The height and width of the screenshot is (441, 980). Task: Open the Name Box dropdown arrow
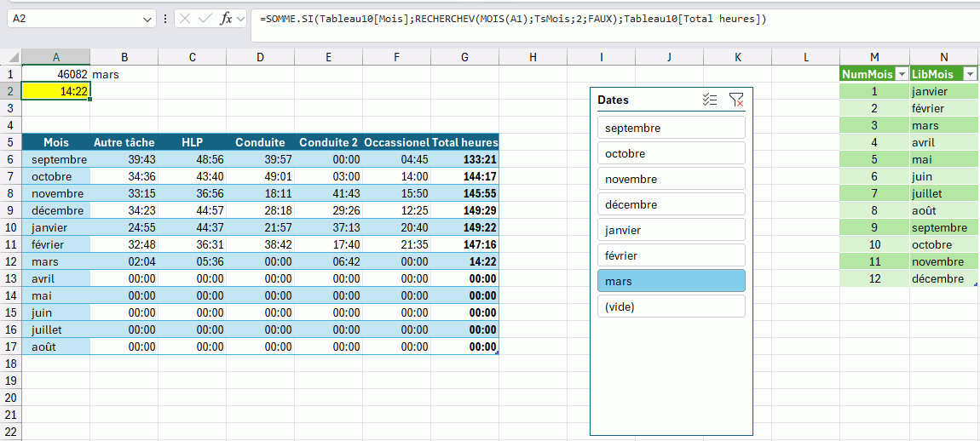coord(149,19)
